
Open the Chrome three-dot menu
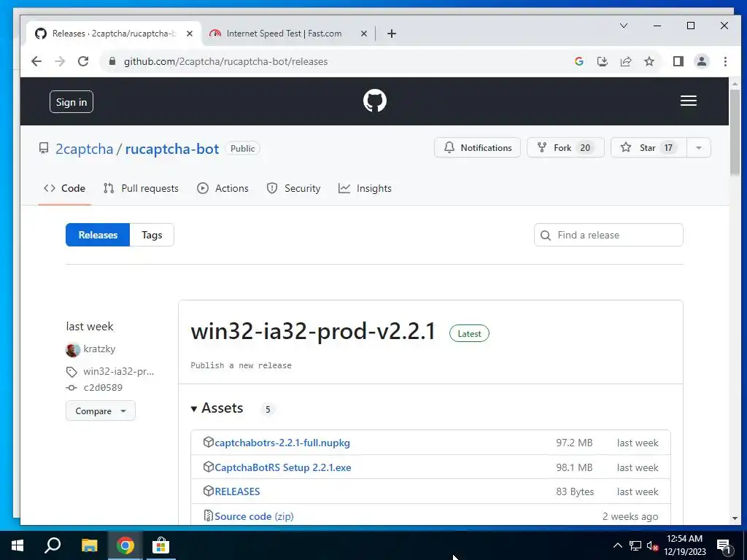pyautogui.click(x=725, y=61)
